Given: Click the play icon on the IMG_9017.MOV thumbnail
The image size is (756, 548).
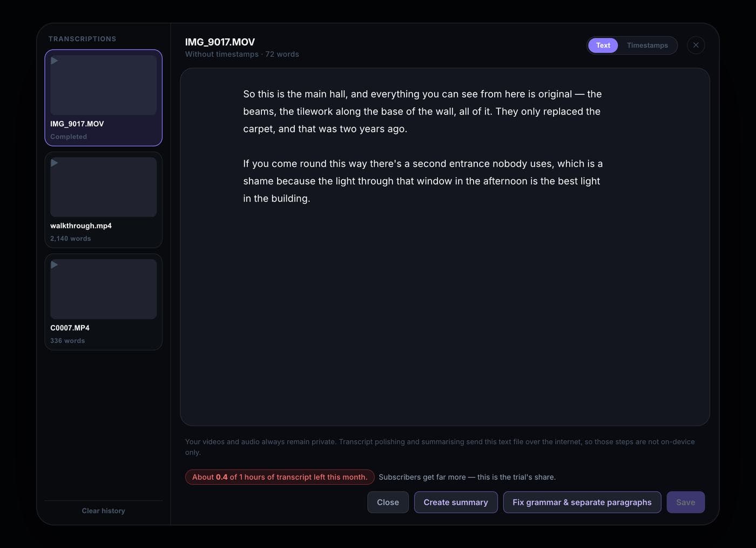Looking at the screenshot, I should (55, 61).
